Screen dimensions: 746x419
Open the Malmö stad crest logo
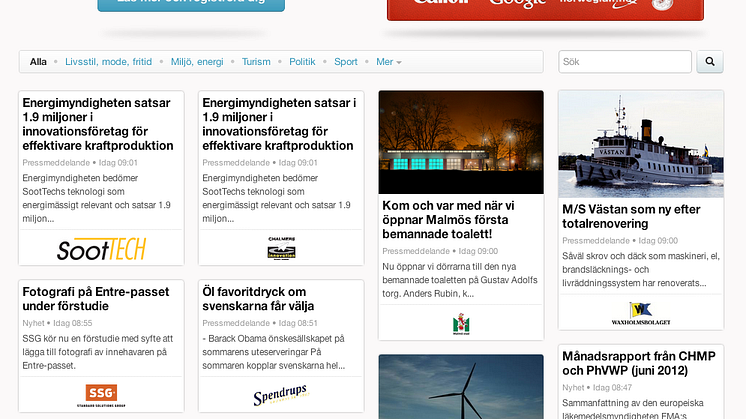click(x=461, y=324)
